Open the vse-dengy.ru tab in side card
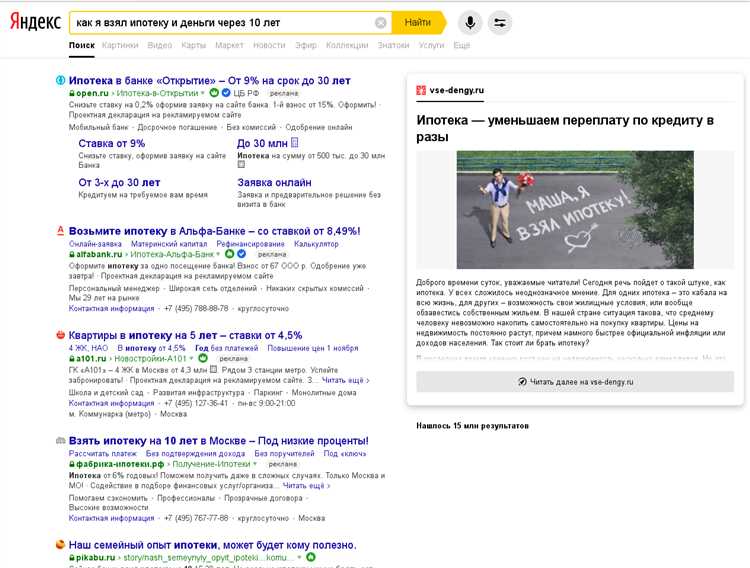The height and width of the screenshot is (568, 750). 450,90
